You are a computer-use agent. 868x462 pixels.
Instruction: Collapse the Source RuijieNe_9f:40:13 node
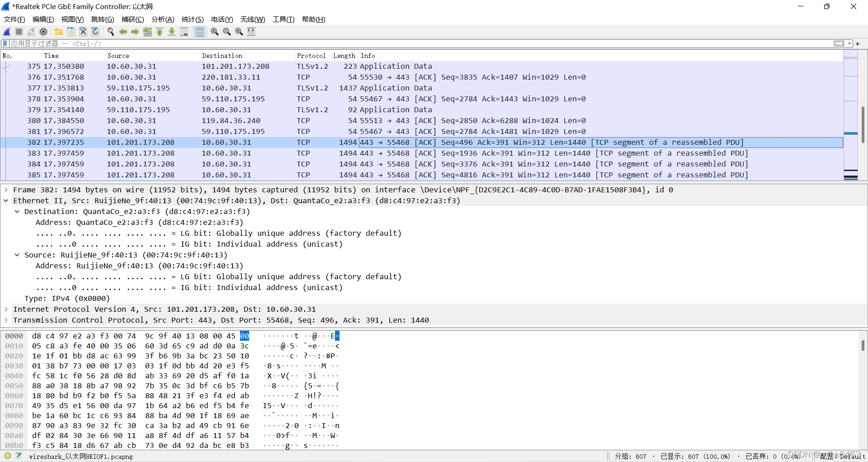(17, 255)
